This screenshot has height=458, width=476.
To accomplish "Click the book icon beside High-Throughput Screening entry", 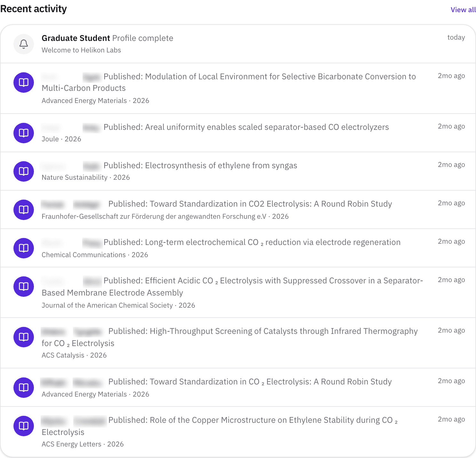I will pos(24,337).
